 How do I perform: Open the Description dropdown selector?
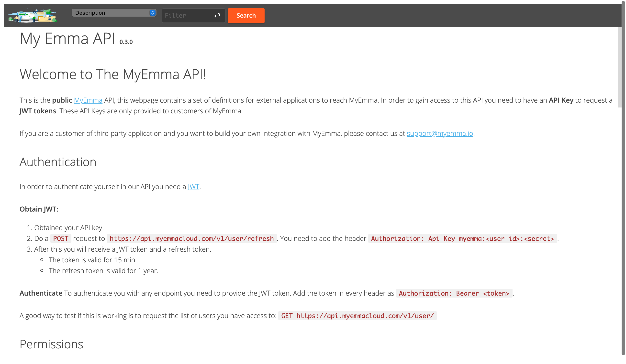114,13
